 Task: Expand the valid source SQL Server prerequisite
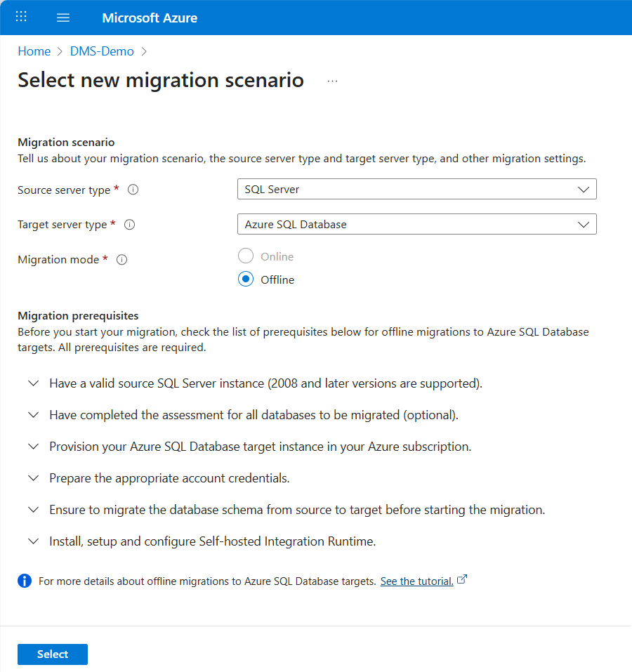tap(33, 383)
